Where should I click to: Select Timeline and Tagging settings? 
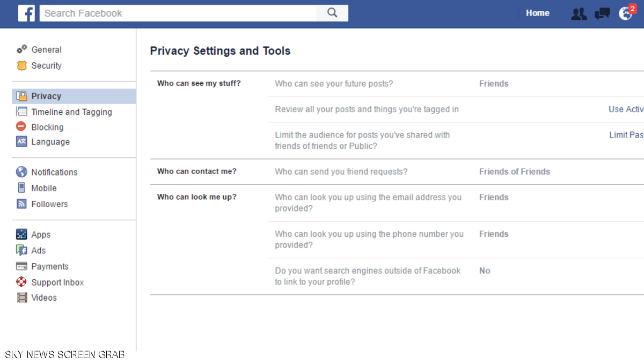(x=71, y=112)
